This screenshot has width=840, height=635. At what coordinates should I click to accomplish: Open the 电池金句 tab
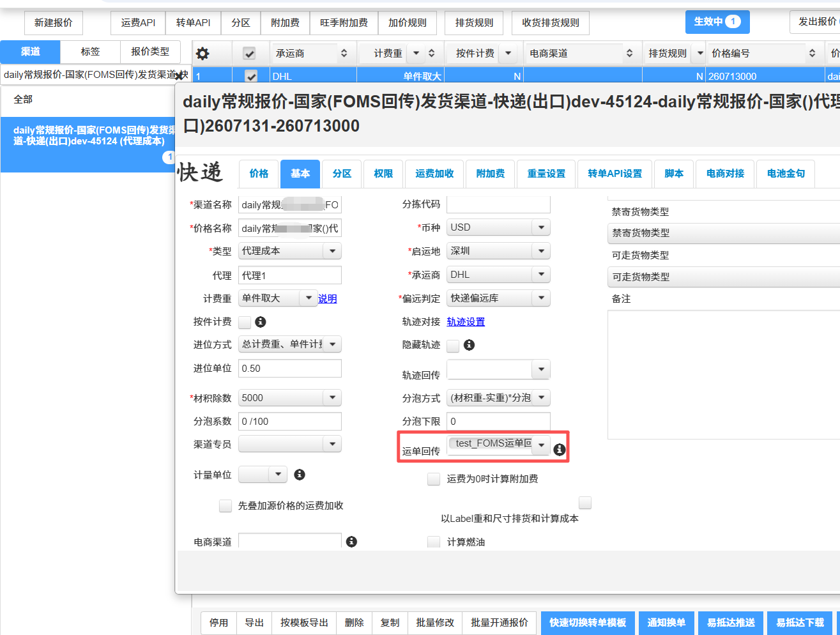[786, 174]
